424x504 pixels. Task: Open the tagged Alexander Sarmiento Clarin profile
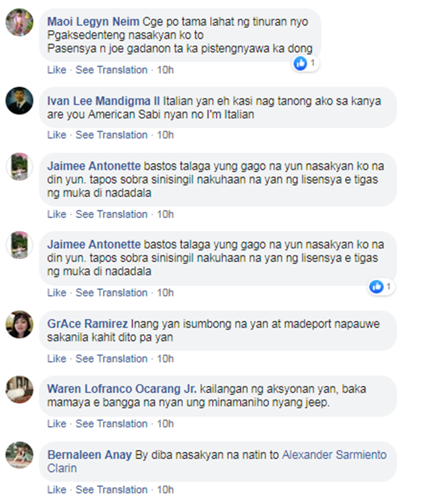coord(217,462)
